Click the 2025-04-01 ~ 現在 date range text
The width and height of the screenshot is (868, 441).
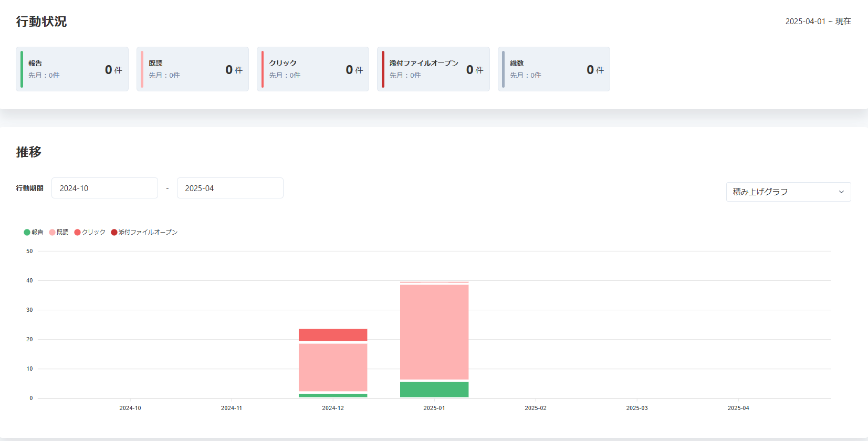coord(818,22)
